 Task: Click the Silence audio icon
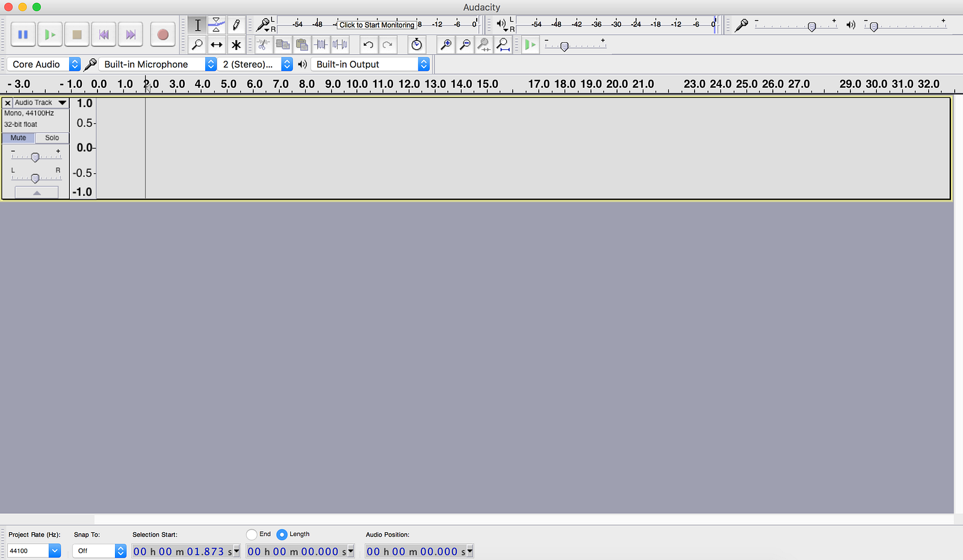[340, 45]
